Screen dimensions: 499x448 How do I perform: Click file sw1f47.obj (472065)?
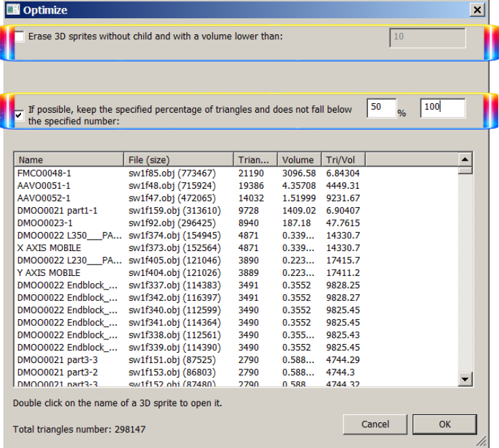tap(172, 198)
